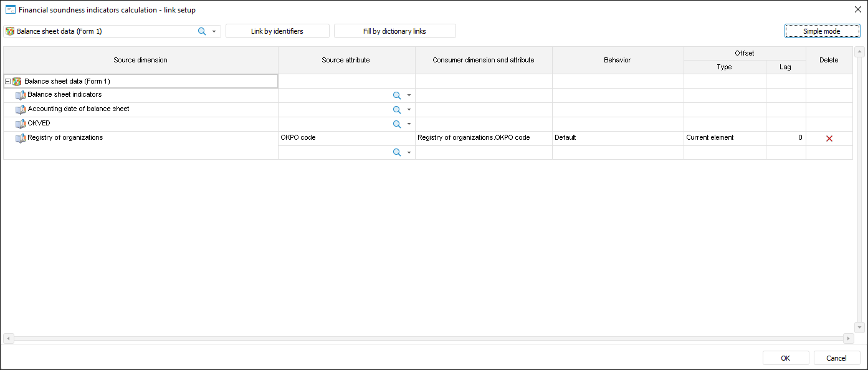The width and height of the screenshot is (868, 370).
Task: Confirm the link setup with OK
Action: [x=785, y=358]
